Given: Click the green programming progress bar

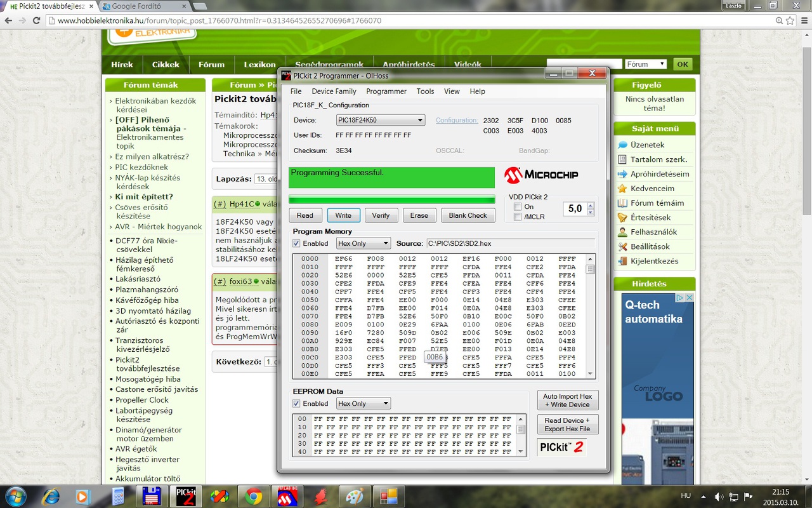Looking at the screenshot, I should coord(391,199).
